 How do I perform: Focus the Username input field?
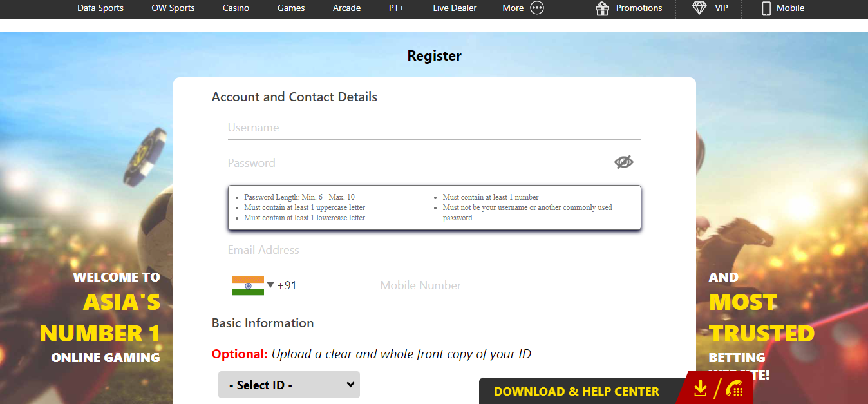coord(434,128)
